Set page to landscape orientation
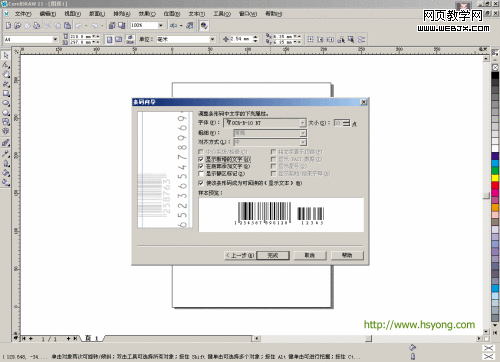The image size is (500, 362). (119, 40)
